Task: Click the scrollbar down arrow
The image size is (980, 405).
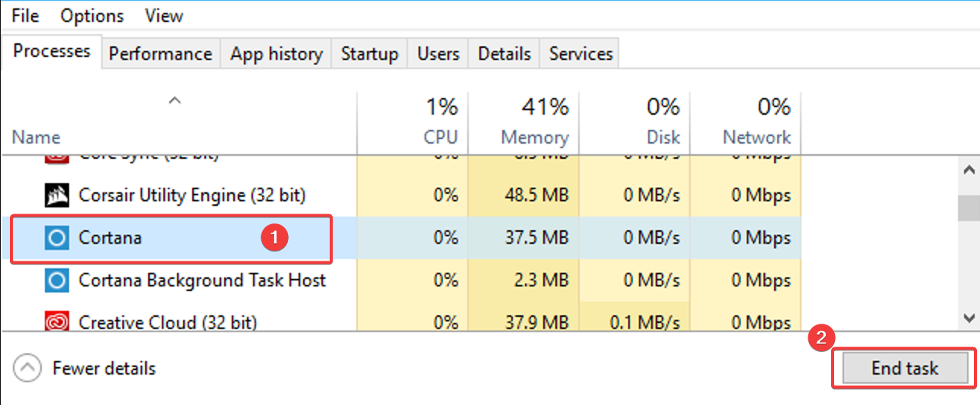Action: click(x=969, y=318)
